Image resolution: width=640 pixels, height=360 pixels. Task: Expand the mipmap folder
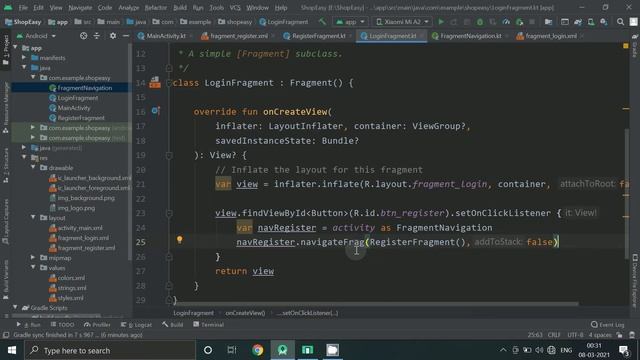pos(33,258)
